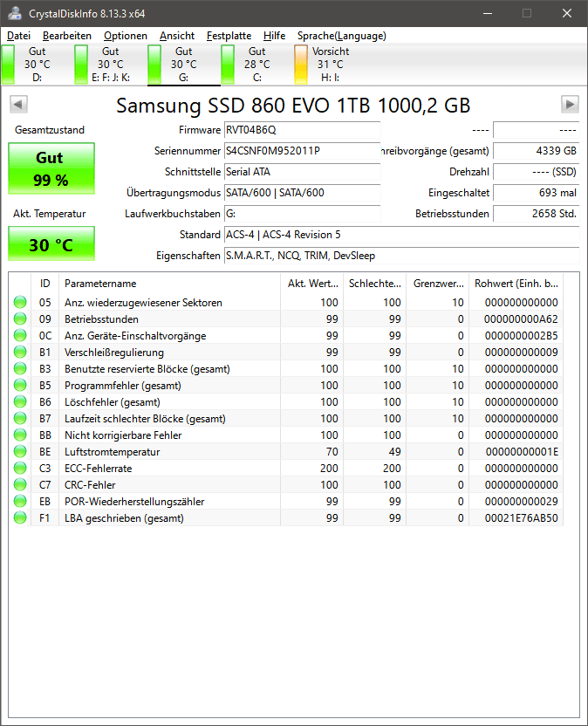The width and height of the screenshot is (588, 726).
Task: Click the Standard field ACS-4 Revision 5
Action: pyautogui.click(x=402, y=235)
